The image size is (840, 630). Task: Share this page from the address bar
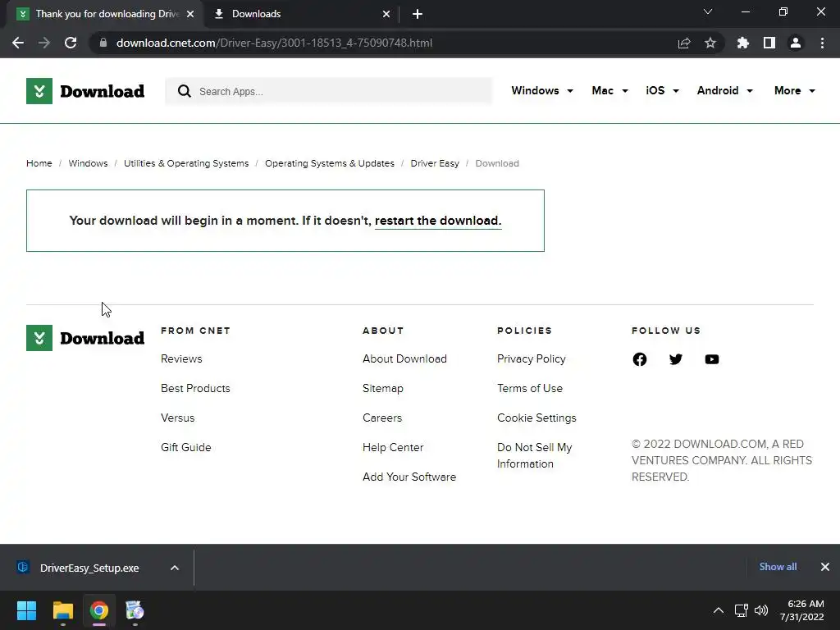tap(684, 43)
